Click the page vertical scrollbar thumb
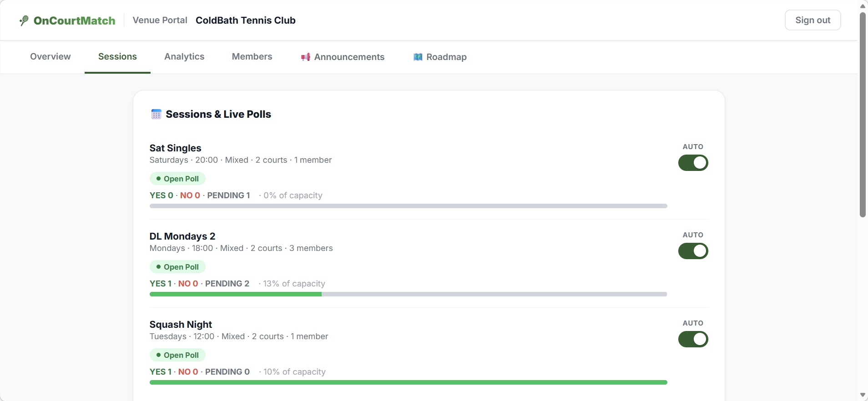868x401 pixels. 863,114
